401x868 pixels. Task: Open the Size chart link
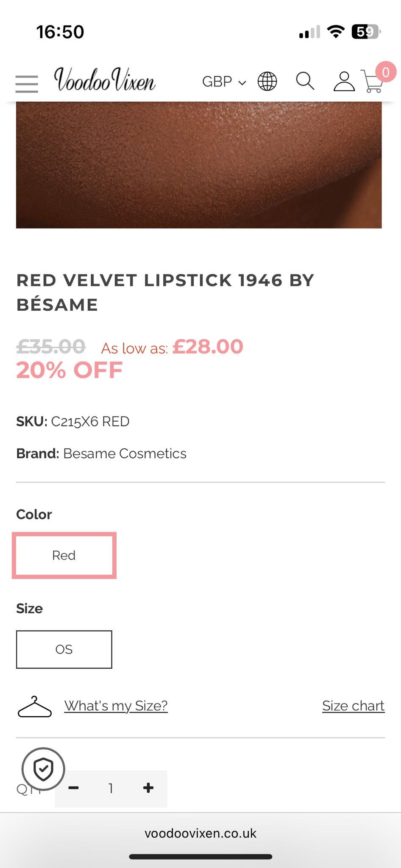click(x=353, y=706)
